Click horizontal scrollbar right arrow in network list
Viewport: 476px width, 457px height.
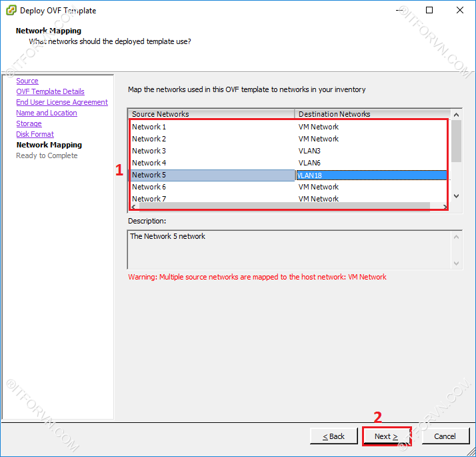pos(445,207)
